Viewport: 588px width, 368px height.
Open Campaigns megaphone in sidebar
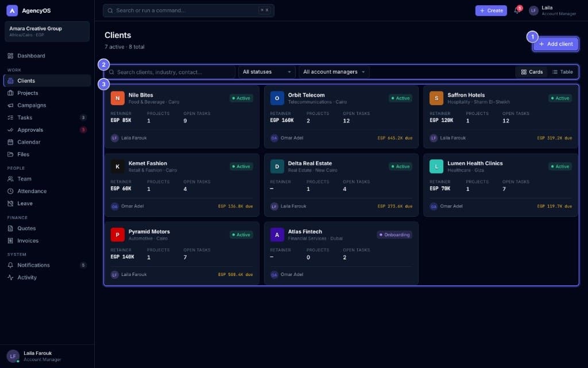[47, 106]
